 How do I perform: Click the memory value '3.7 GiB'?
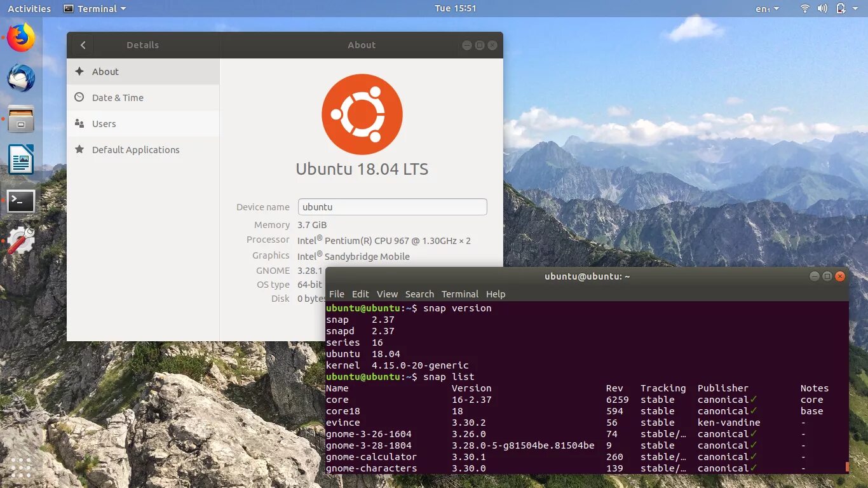coord(312,225)
